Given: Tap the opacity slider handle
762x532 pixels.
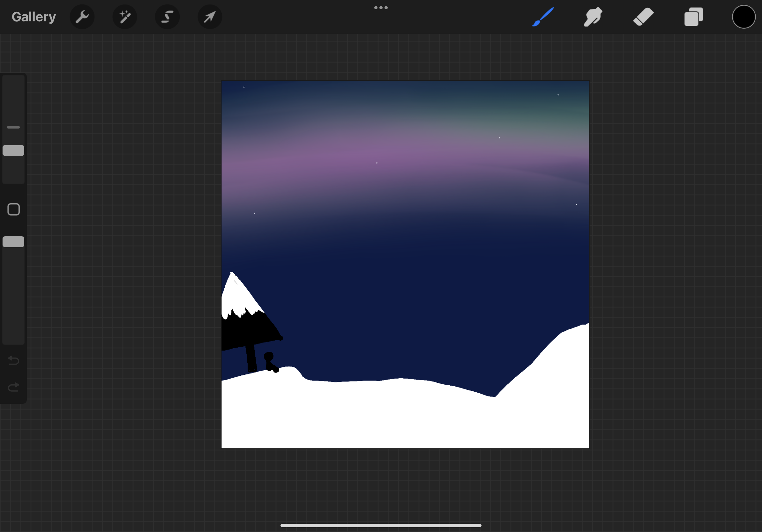Looking at the screenshot, I should click(13, 241).
